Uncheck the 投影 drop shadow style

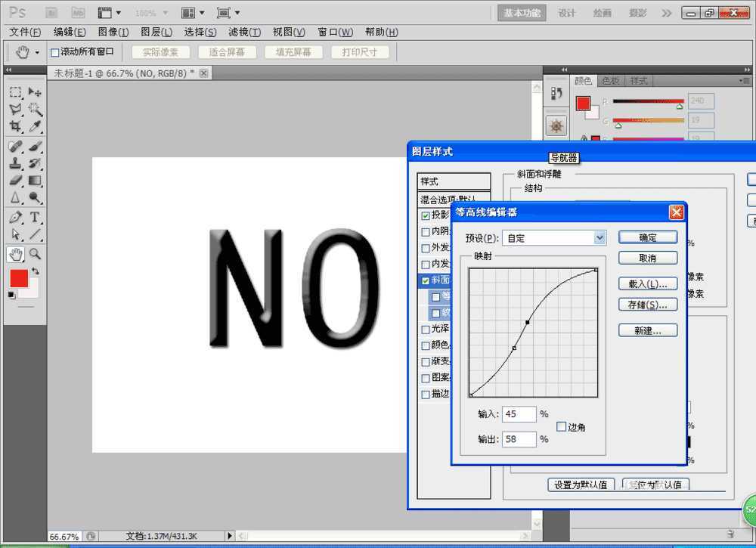pyautogui.click(x=426, y=215)
